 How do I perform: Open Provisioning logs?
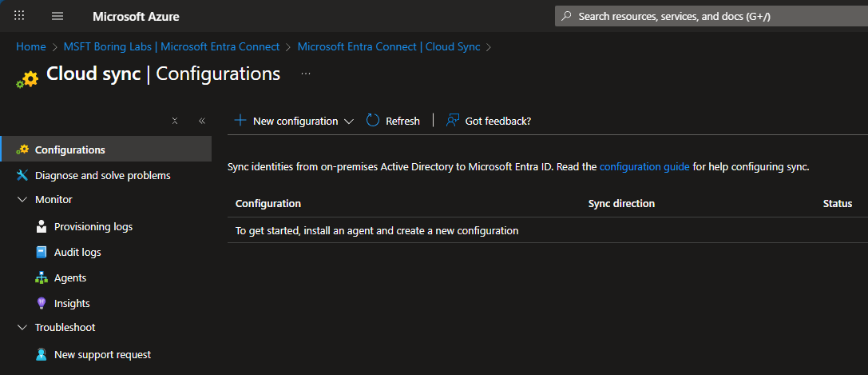coord(93,226)
